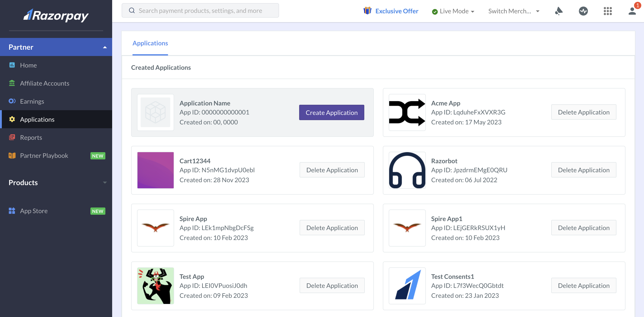The width and height of the screenshot is (644, 317).
Task: Click the Acme App shuffle logo
Action: [407, 112]
